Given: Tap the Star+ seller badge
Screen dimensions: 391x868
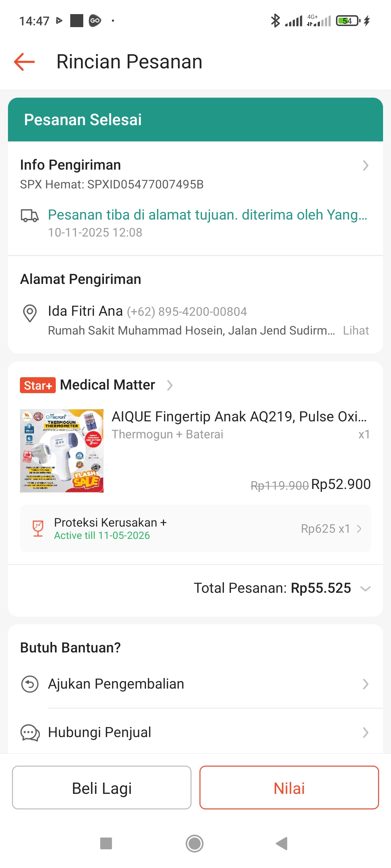Looking at the screenshot, I should point(38,385).
